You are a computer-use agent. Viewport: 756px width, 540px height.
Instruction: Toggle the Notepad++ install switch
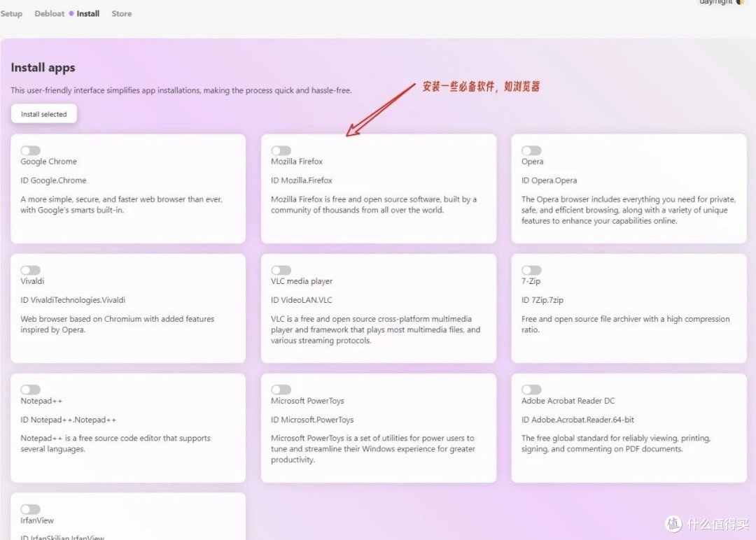(30, 389)
